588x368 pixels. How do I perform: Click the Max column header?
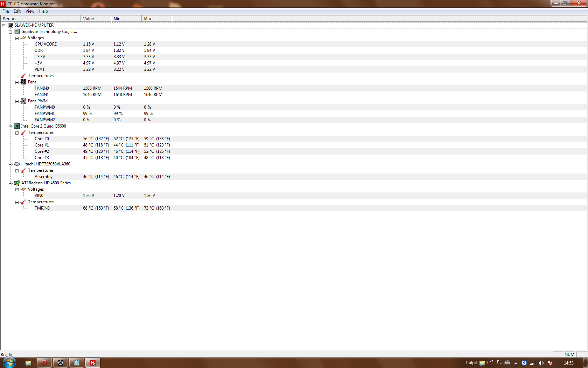157,19
